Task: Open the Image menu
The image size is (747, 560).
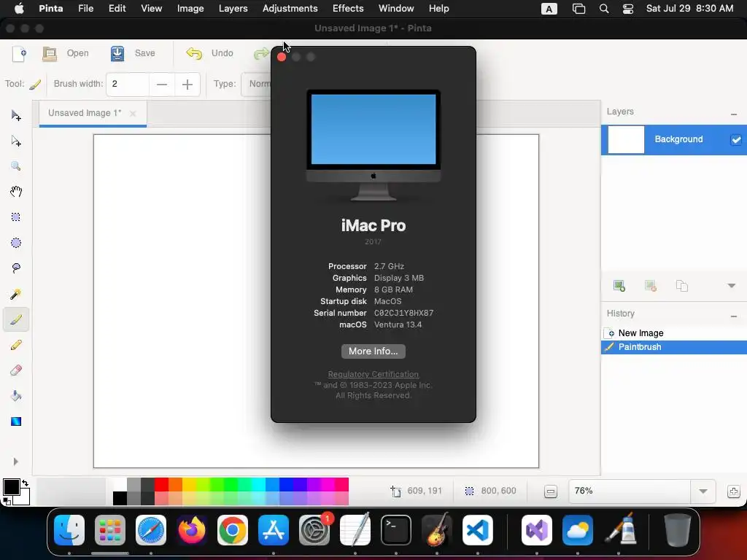Action: point(190,9)
